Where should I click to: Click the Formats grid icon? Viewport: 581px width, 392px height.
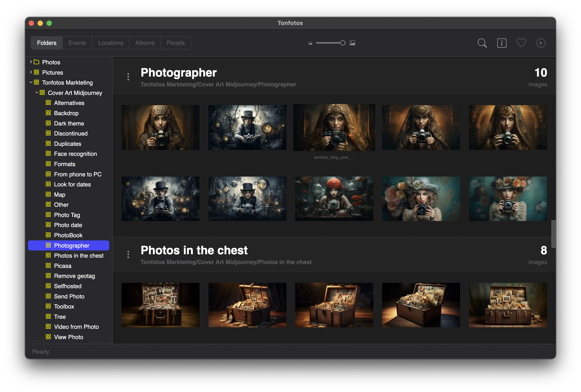pyautogui.click(x=48, y=164)
